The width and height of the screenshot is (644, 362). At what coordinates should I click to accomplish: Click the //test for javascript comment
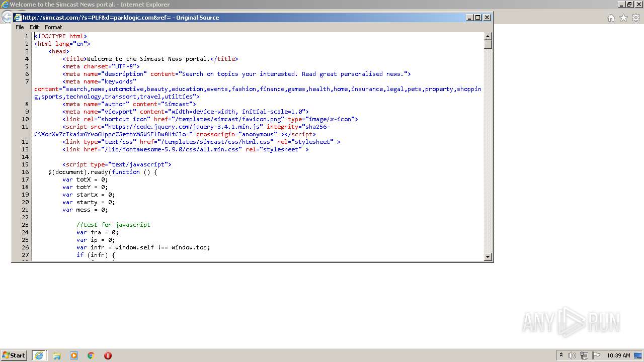pyautogui.click(x=113, y=225)
